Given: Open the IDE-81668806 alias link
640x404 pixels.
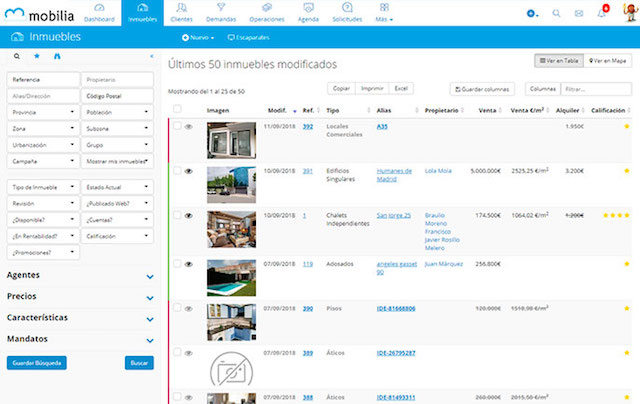Looking at the screenshot, I should (x=396, y=309).
